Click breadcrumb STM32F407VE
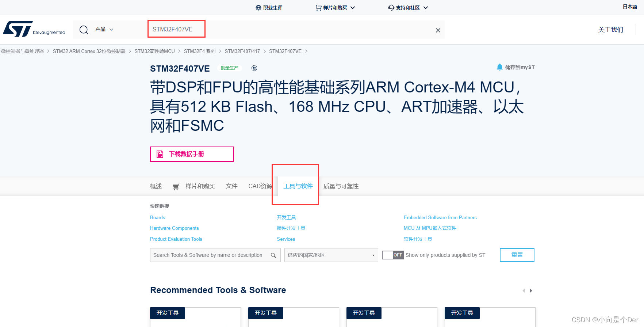 [x=285, y=51]
